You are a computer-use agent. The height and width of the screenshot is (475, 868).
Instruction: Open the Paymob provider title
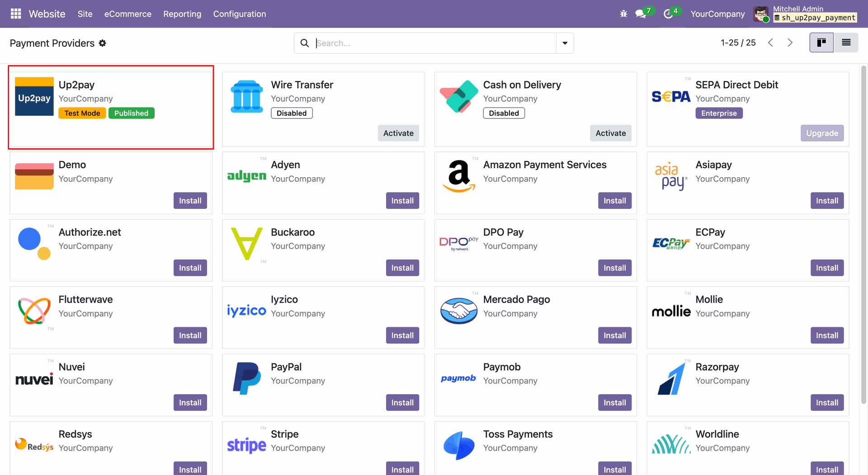click(x=502, y=367)
